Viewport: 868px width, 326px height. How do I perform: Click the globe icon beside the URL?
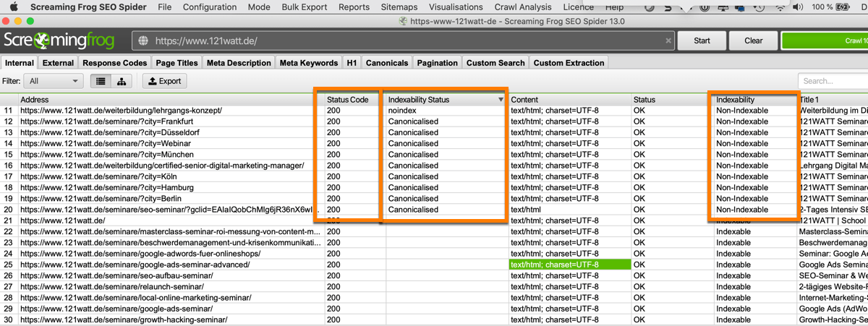click(x=142, y=40)
